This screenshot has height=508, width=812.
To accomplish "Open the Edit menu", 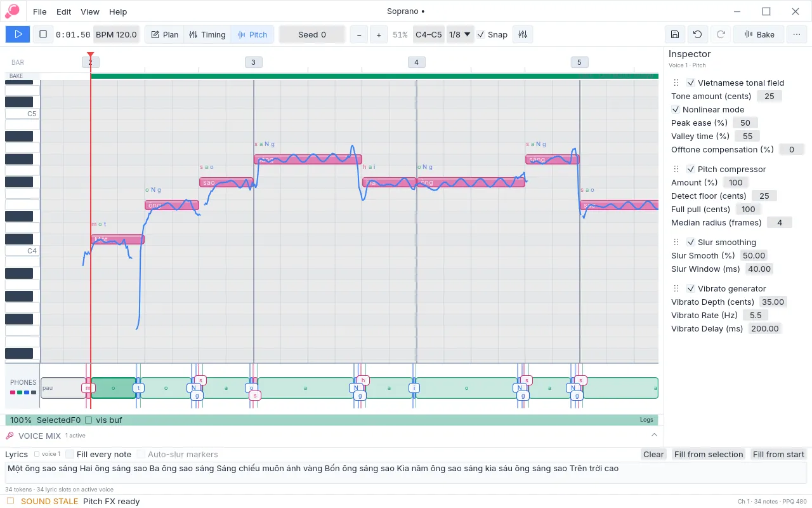I will click(x=63, y=11).
